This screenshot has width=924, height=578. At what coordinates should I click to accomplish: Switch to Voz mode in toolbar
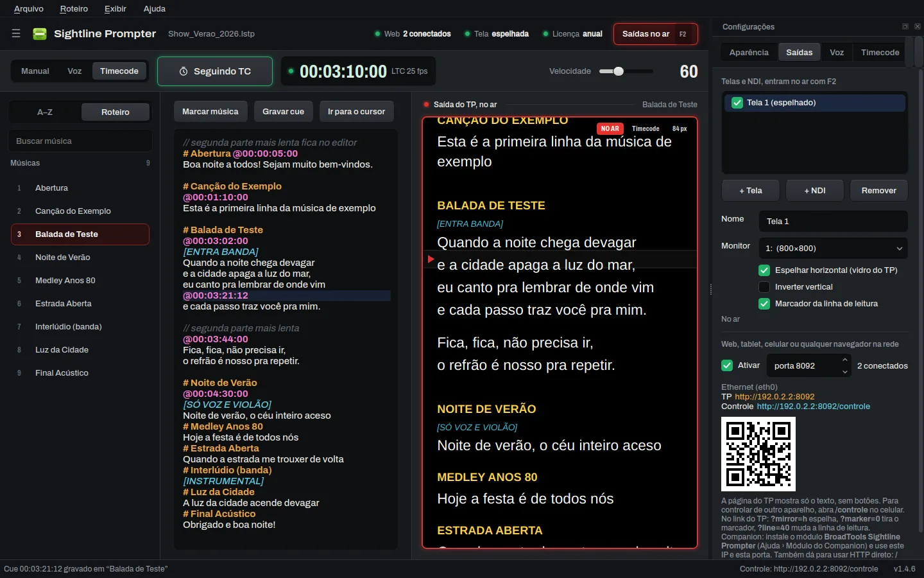[74, 71]
